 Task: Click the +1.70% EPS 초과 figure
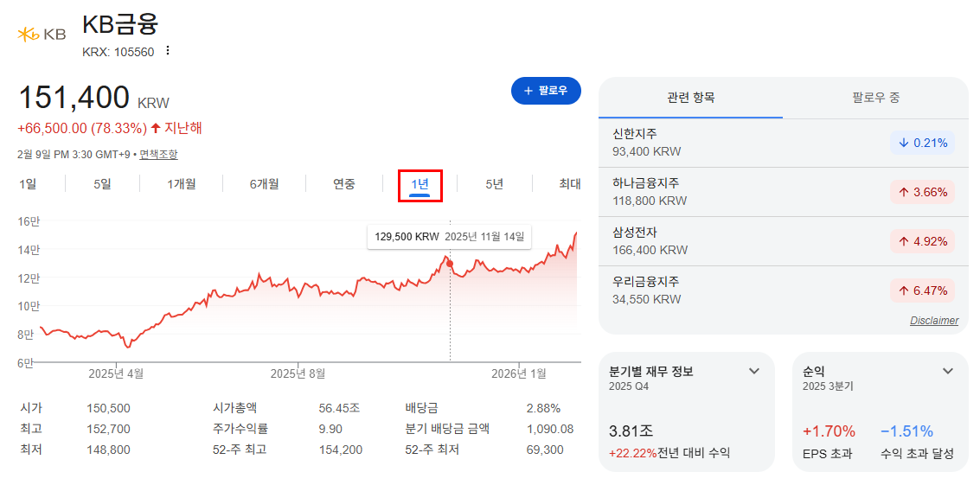[829, 431]
